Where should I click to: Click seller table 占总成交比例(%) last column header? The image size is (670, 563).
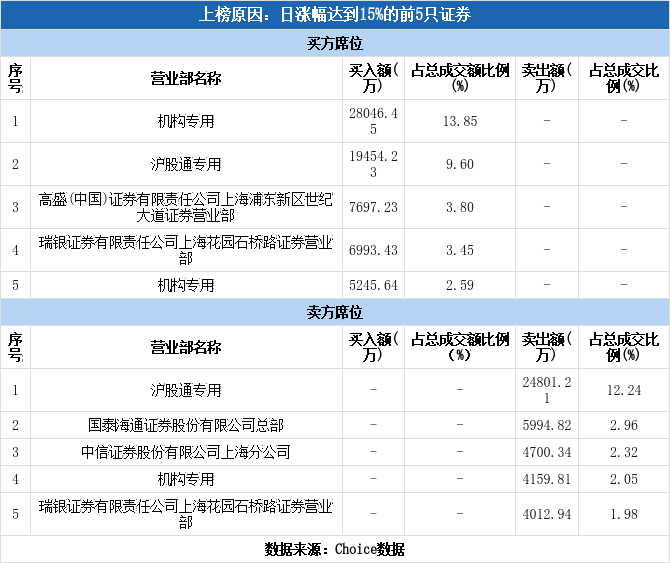coord(624,347)
